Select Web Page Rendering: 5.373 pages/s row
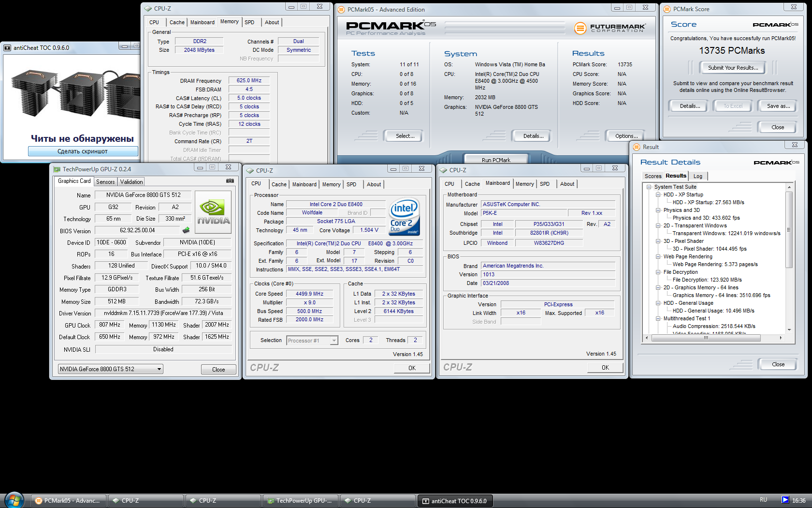The width and height of the screenshot is (812, 508). pos(715,265)
